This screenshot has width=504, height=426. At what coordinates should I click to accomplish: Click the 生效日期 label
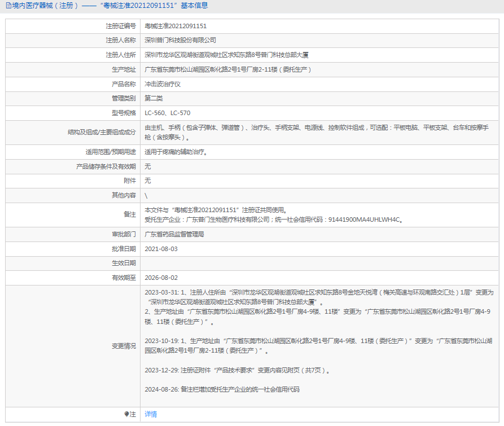click(124, 263)
